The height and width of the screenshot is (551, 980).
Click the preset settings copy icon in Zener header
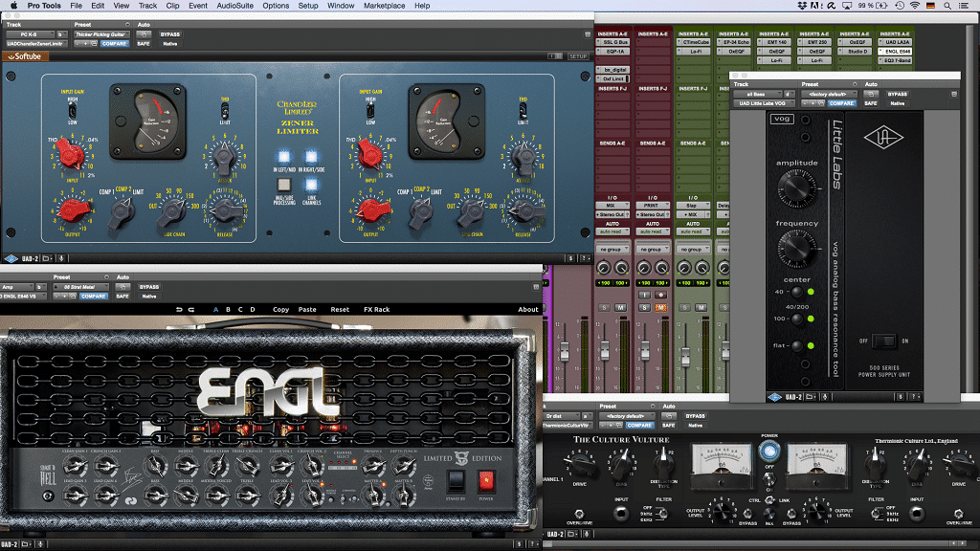(94, 44)
